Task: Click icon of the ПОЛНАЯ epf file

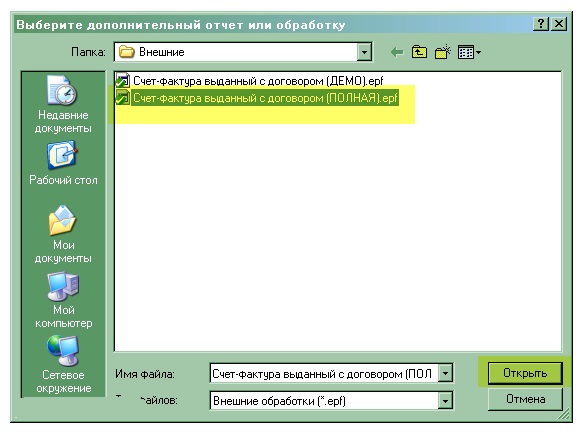Action: 123,98
